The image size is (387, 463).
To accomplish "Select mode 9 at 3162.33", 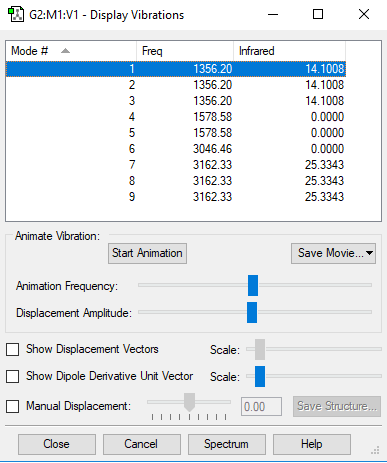I will 176,197.
